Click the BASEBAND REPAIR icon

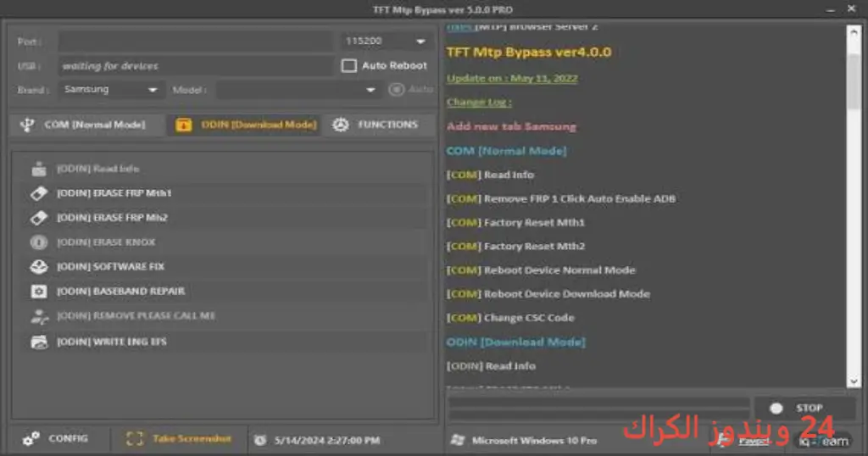(x=39, y=291)
